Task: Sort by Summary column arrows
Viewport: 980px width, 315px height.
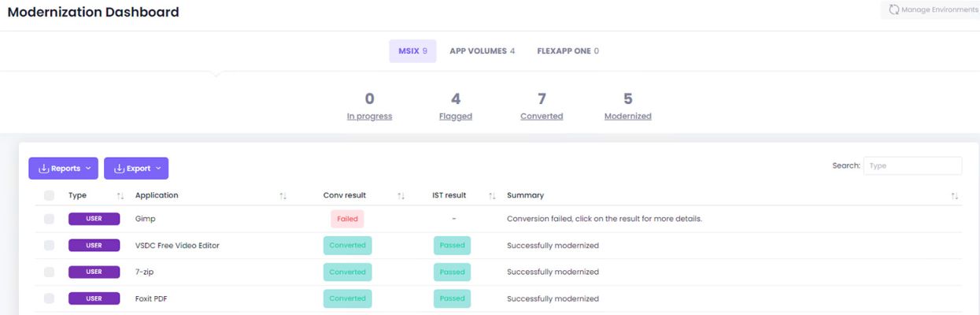Action: (955, 195)
